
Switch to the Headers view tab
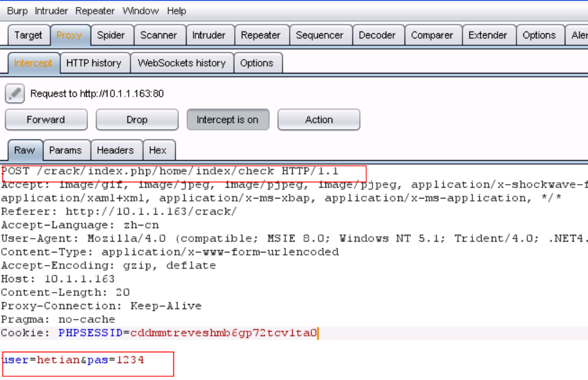[116, 150]
